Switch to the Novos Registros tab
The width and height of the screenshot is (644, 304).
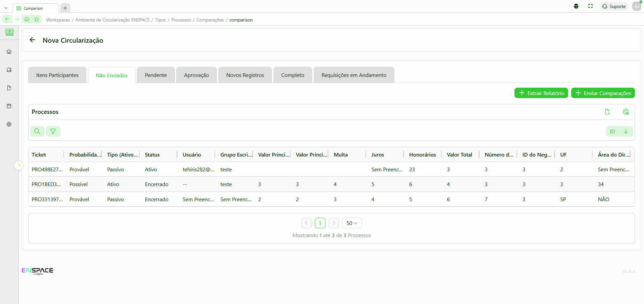click(245, 75)
